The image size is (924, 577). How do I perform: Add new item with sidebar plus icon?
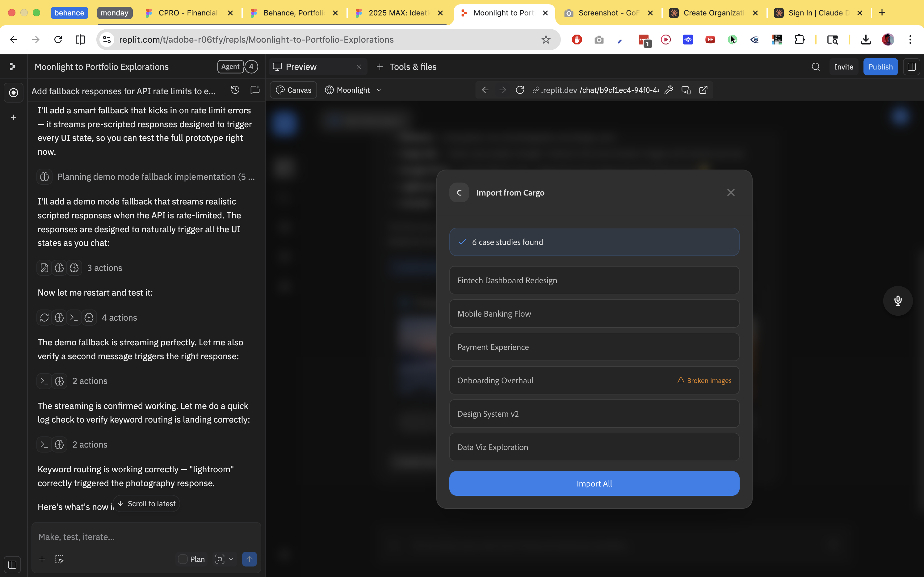tap(13, 118)
